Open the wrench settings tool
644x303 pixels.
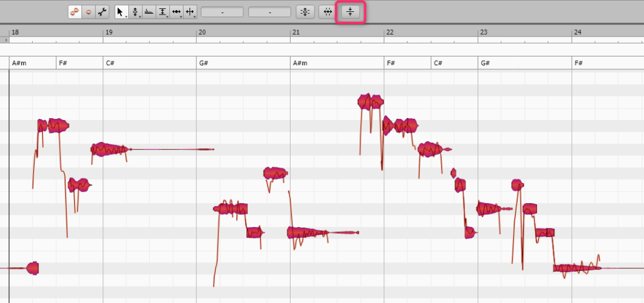(x=102, y=12)
